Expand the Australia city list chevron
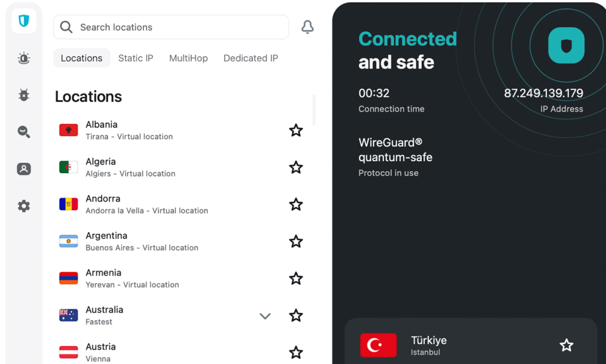 [265, 316]
